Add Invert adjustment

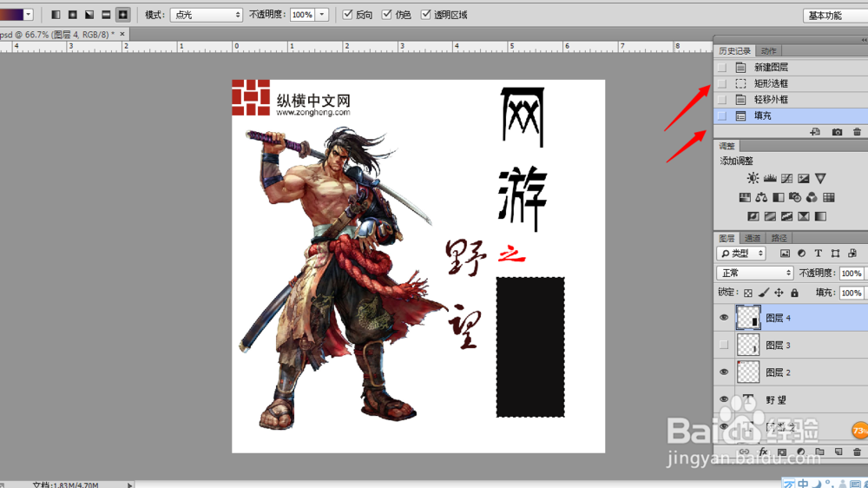coord(753,216)
